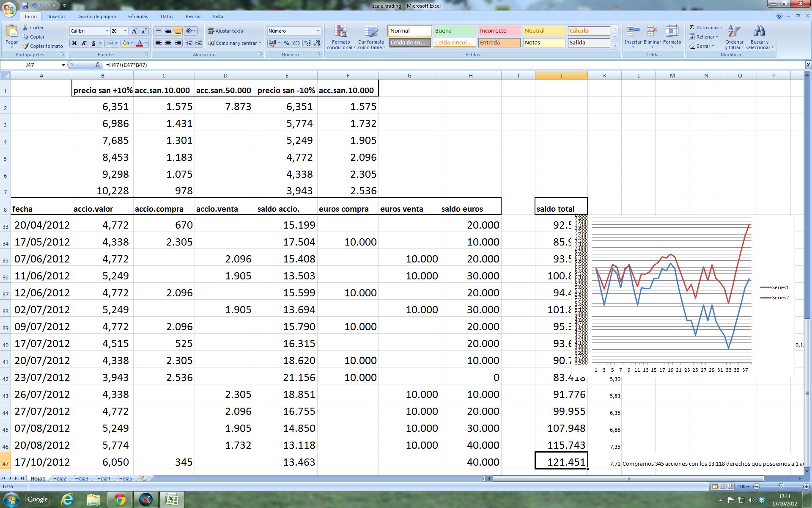Toggle Ajustar texto wrap option
The image size is (812, 508).
pos(225,31)
